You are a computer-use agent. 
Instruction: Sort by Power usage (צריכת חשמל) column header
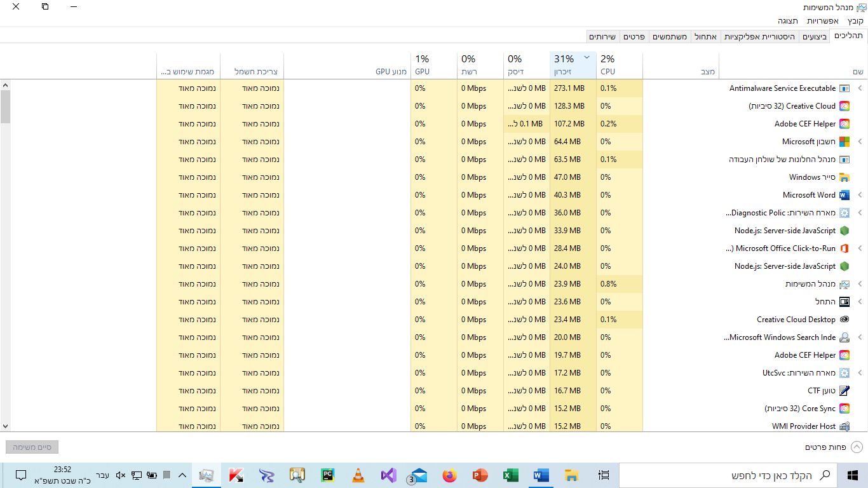pyautogui.click(x=252, y=65)
